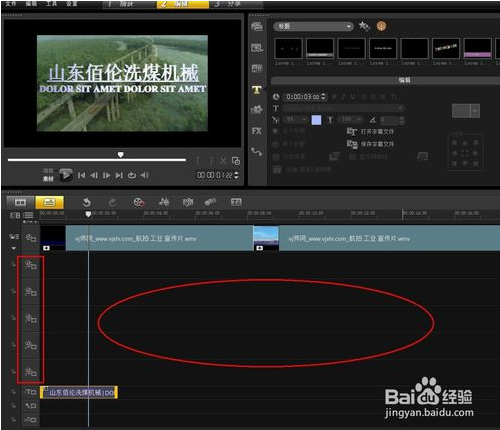This screenshot has width=500, height=430.
Task: Go to step 1 捕获 tab
Action: pyautogui.click(x=130, y=4)
